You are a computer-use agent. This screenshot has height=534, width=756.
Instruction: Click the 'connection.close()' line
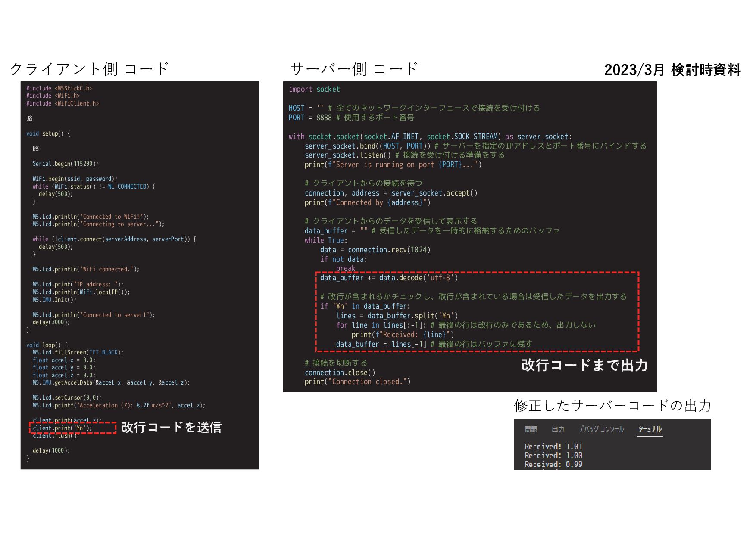click(340, 373)
